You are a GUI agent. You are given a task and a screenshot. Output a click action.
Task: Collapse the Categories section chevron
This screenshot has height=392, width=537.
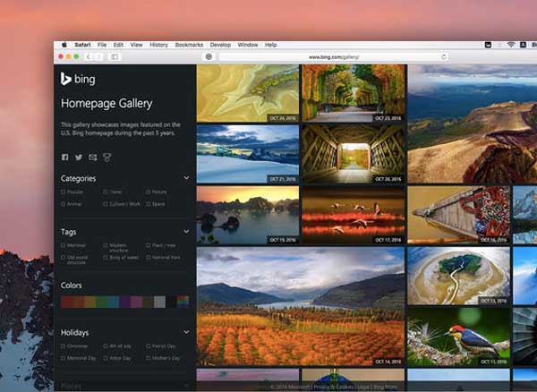point(186,178)
